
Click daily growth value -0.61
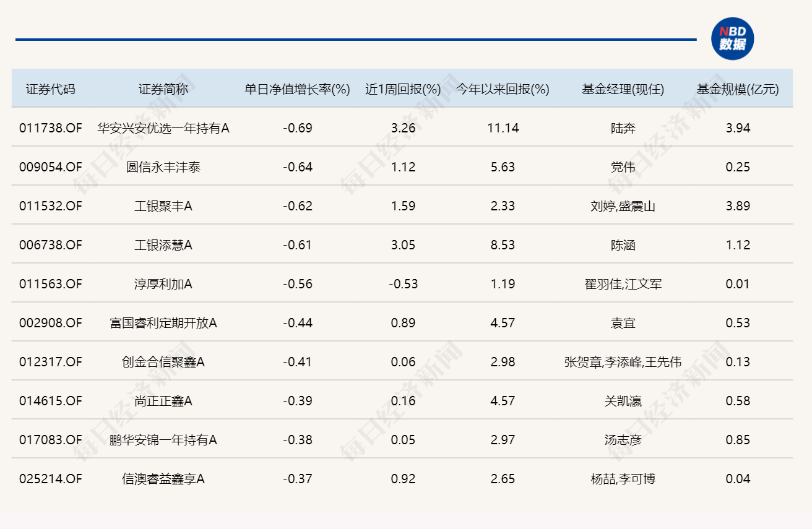(x=298, y=245)
